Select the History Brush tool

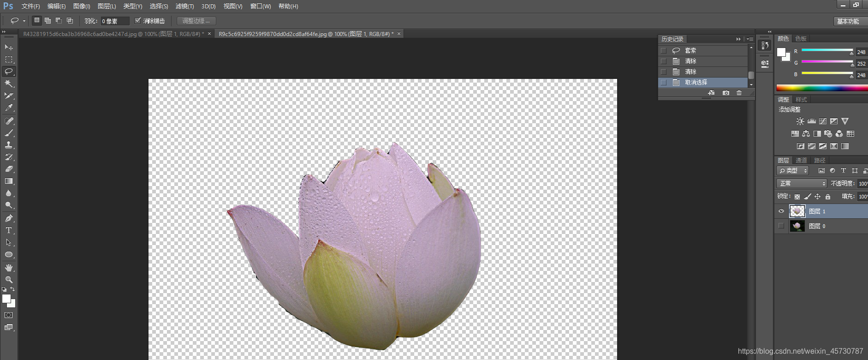point(9,157)
